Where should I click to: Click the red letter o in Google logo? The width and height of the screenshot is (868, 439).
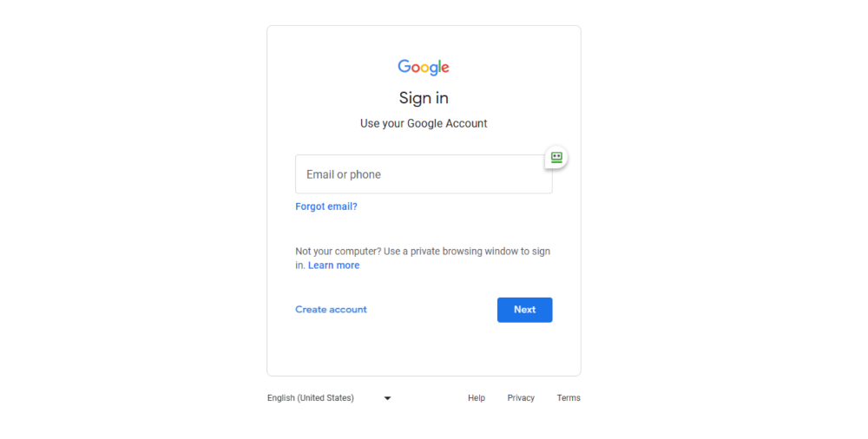click(x=416, y=68)
